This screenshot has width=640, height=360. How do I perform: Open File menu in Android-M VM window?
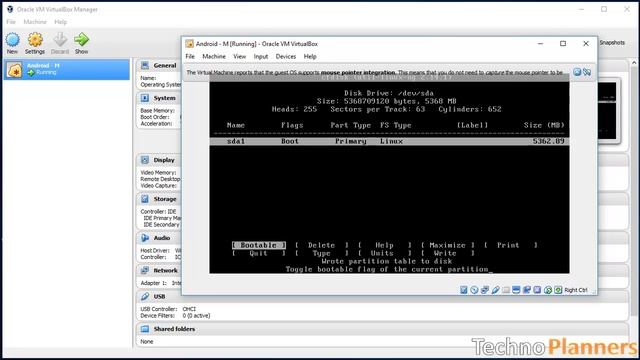tap(190, 56)
